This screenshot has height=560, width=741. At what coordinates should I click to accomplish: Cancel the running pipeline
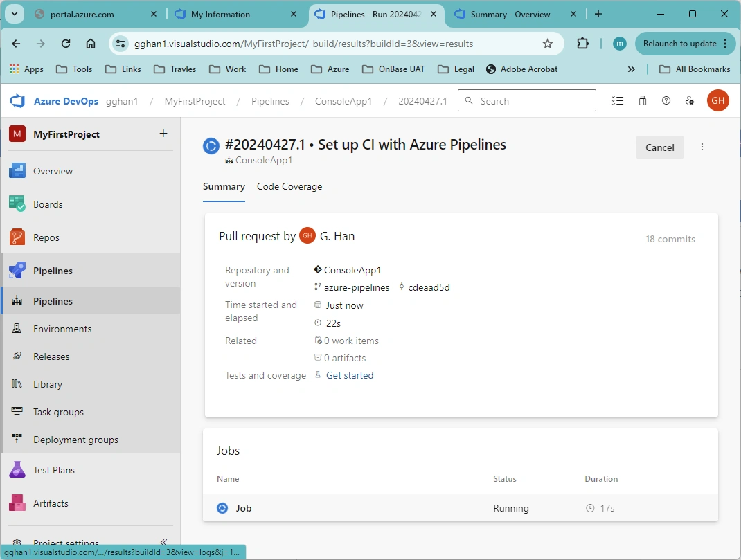(660, 147)
